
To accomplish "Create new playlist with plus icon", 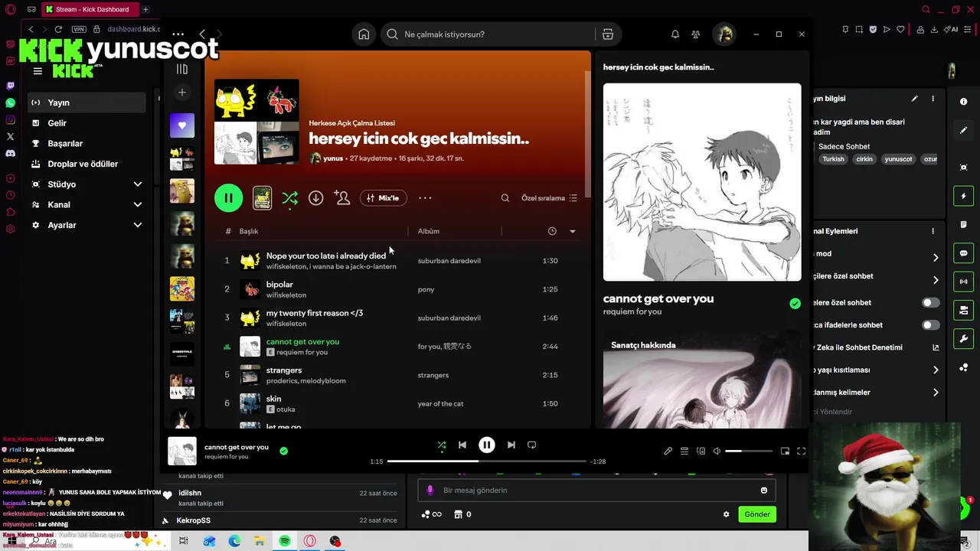I will click(x=182, y=93).
